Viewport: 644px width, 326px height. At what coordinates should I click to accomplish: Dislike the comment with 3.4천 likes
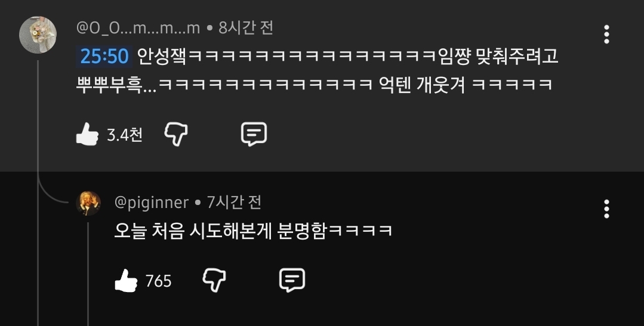coord(176,134)
